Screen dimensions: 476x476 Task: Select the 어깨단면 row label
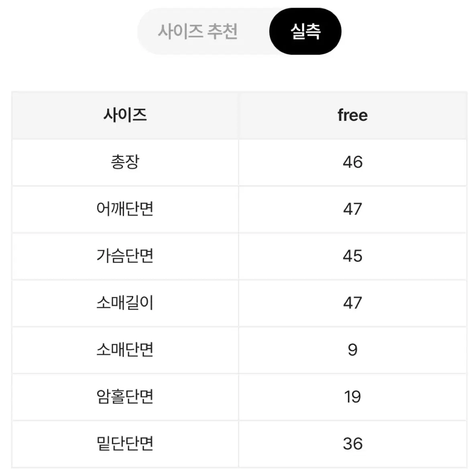click(125, 209)
